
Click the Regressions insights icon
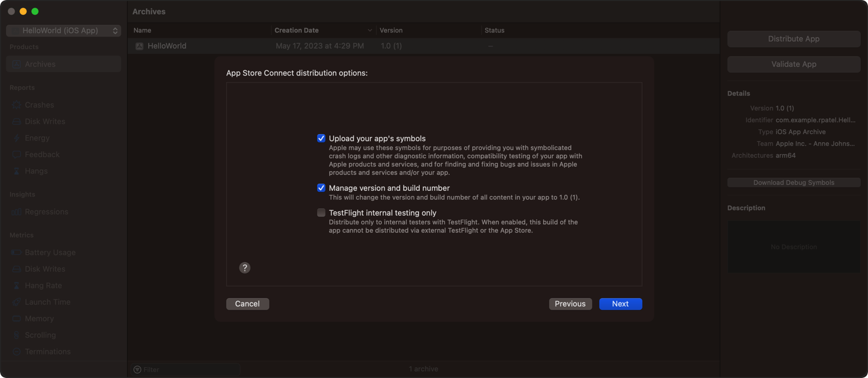17,211
